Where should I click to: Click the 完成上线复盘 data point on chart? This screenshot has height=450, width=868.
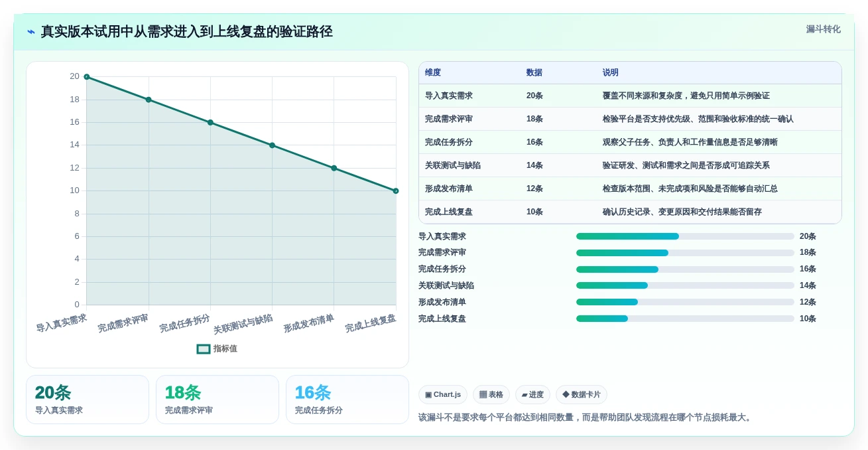[396, 190]
